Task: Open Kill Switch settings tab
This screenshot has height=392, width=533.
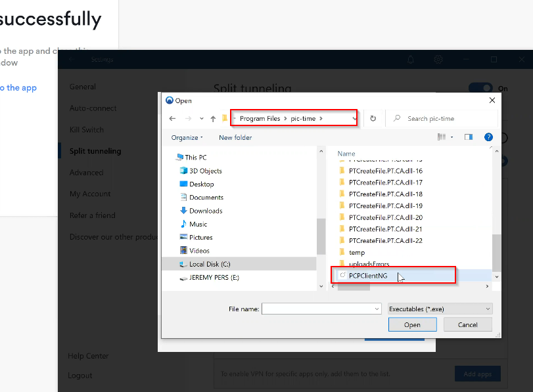Action: tap(86, 130)
